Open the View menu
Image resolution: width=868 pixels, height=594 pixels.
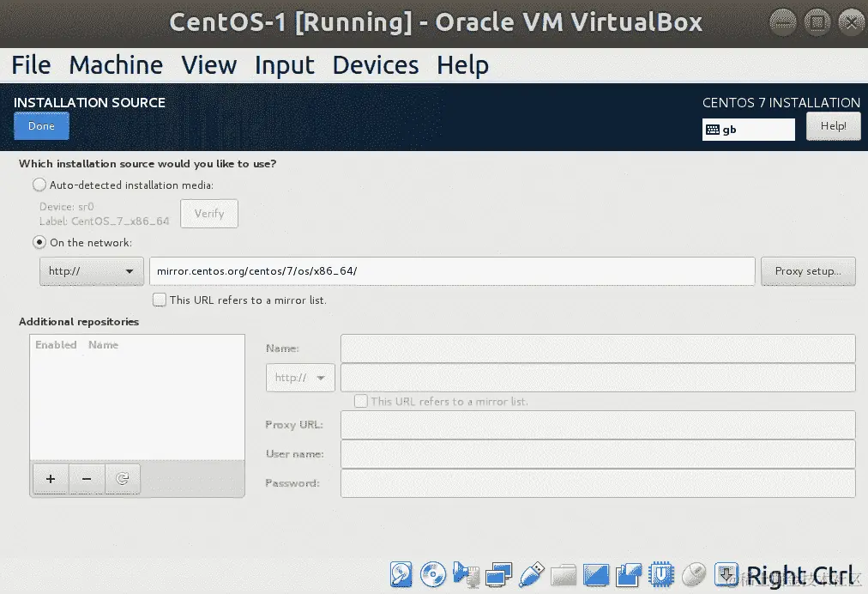[x=208, y=65]
